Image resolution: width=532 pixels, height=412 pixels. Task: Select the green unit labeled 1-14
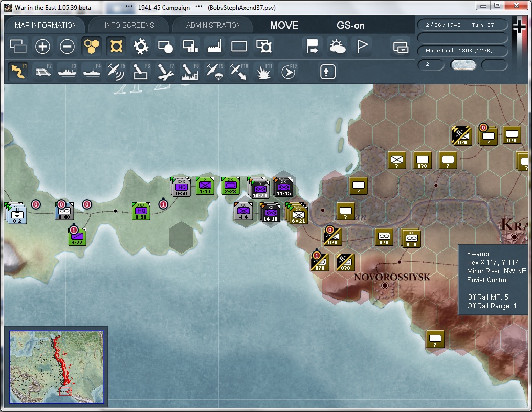pyautogui.click(x=205, y=186)
